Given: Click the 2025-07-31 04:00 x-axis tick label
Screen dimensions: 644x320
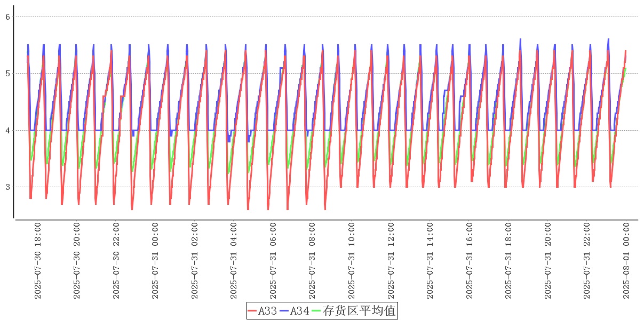Looking at the screenshot, I should point(234,261).
